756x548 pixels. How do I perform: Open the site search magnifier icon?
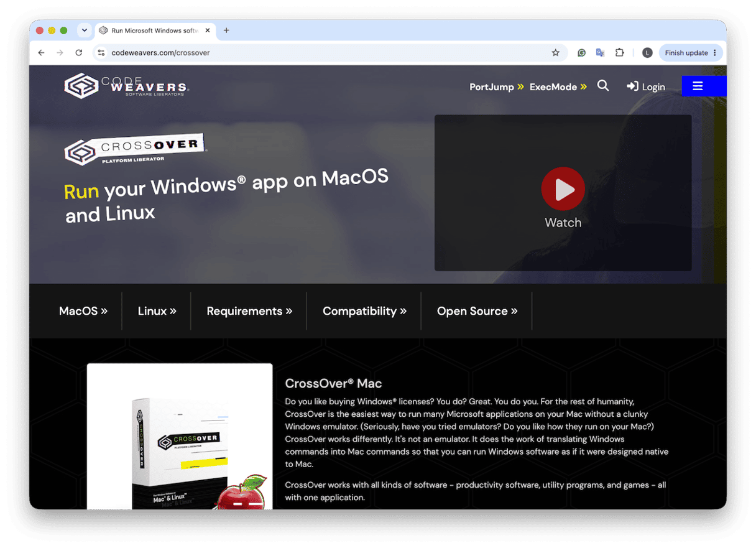603,86
